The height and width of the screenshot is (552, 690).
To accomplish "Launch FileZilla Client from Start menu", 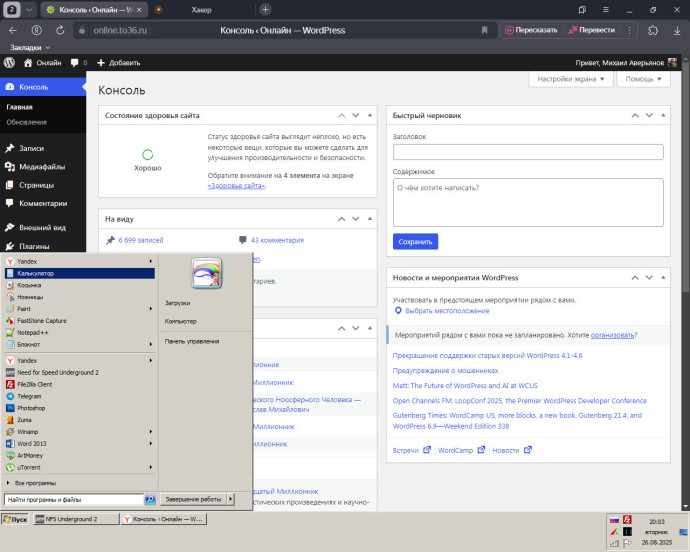I will tap(80, 384).
